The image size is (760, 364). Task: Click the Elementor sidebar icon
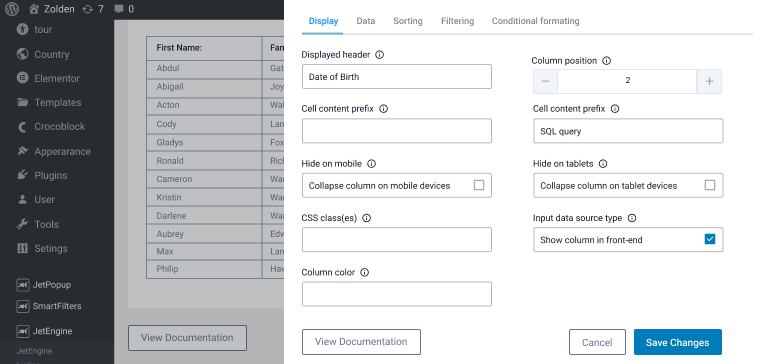tap(22, 78)
